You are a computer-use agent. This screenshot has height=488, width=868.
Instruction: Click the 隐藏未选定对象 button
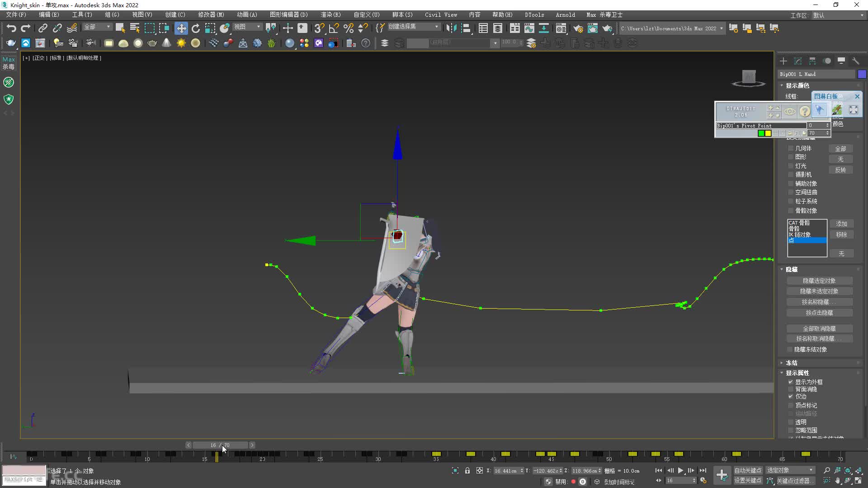[819, 291]
